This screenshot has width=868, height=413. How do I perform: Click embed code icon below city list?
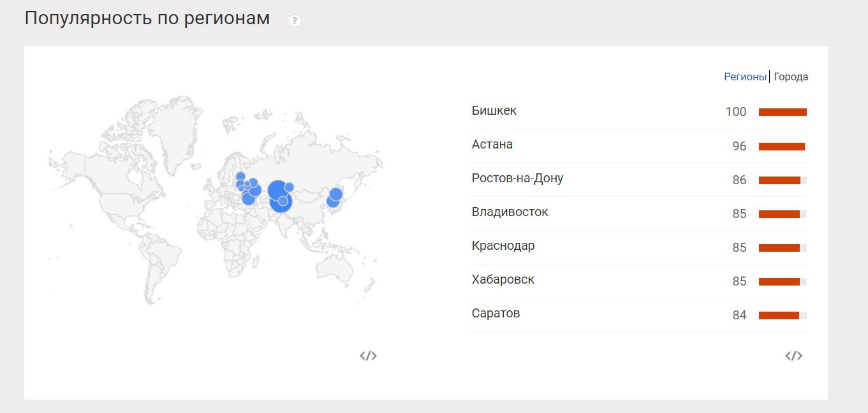click(793, 356)
